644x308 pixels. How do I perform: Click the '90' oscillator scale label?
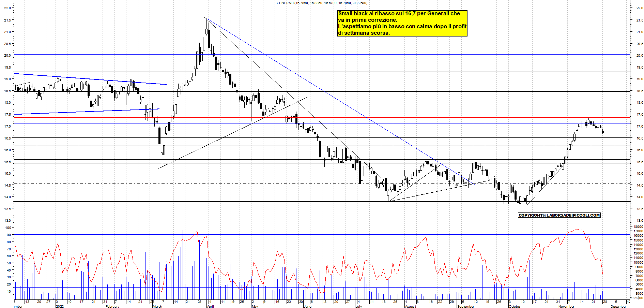[x=9, y=235]
